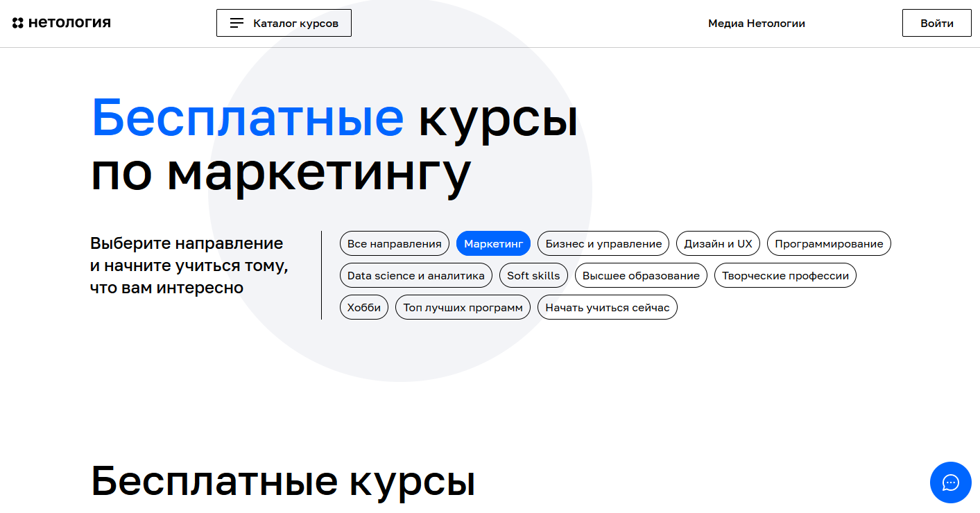Choose the Data science и аналитика category
Viewport: 980px width, 513px height.
[415, 275]
